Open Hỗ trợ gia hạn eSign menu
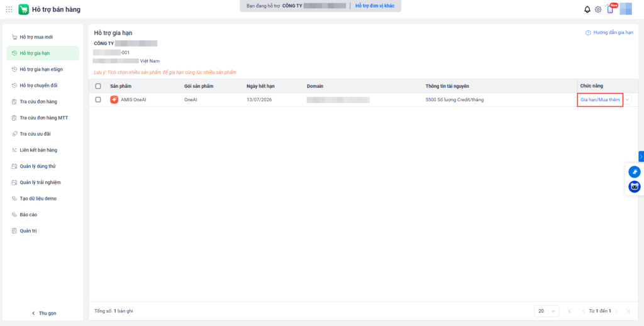Viewport: 644px width, 326px height. pyautogui.click(x=43, y=69)
